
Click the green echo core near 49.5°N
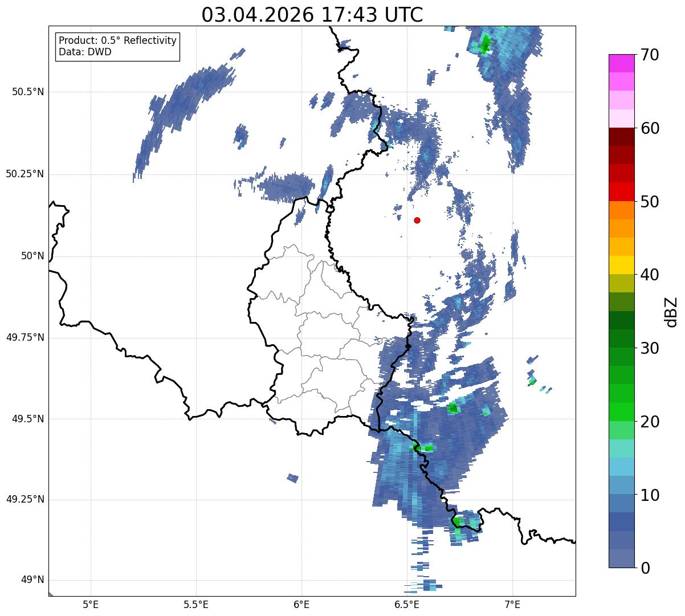point(453,407)
